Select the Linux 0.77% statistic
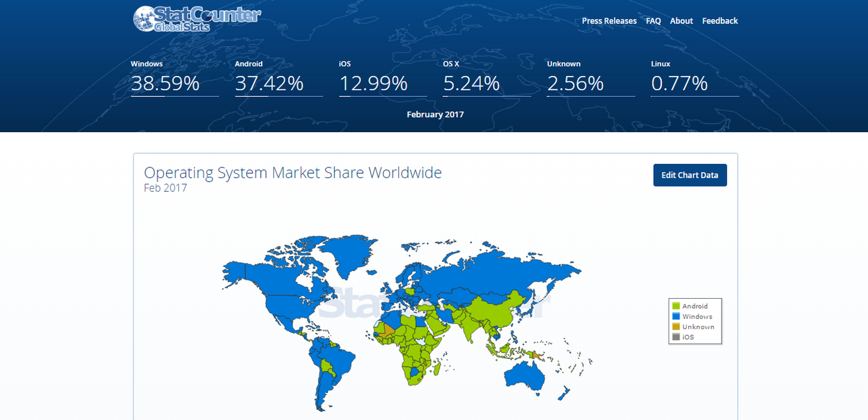Image resolution: width=868 pixels, height=420 pixels. point(695,77)
